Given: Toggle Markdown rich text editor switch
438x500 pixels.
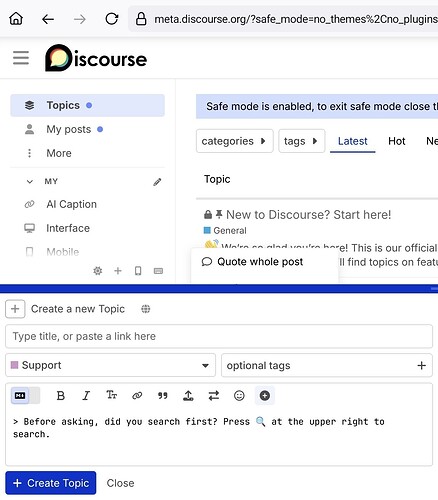Looking at the screenshot, I should [x=26, y=396].
